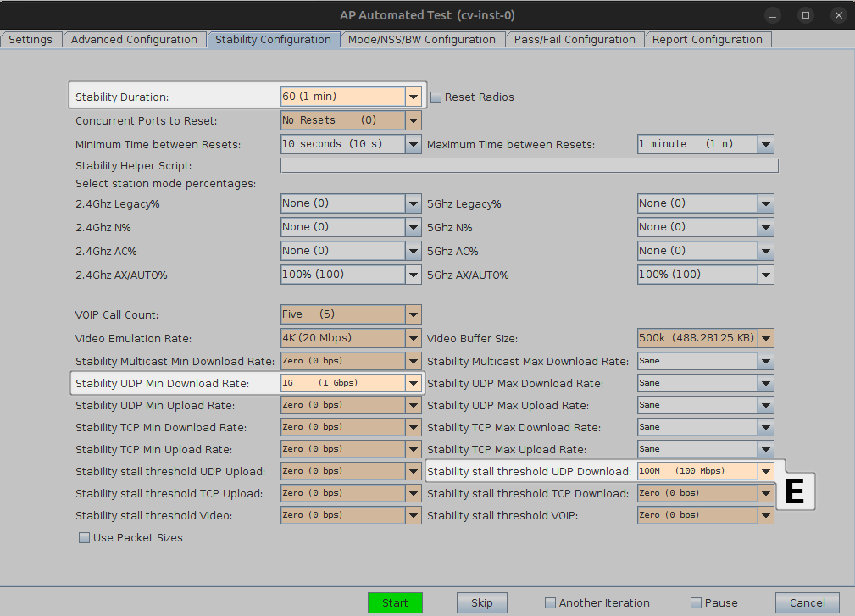Click the Skip button
This screenshot has height=616, width=855.
pyautogui.click(x=481, y=603)
